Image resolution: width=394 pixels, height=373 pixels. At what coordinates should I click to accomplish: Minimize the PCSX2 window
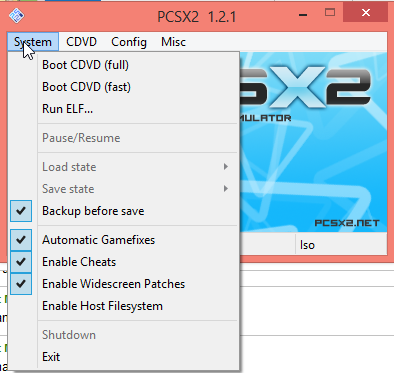pos(303,14)
